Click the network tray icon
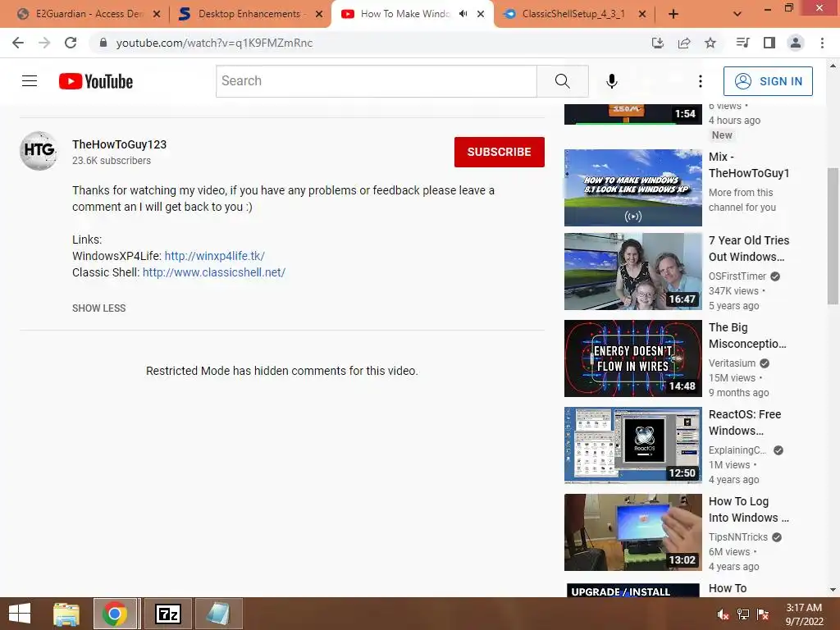Image resolution: width=840 pixels, height=630 pixels. tap(743, 614)
